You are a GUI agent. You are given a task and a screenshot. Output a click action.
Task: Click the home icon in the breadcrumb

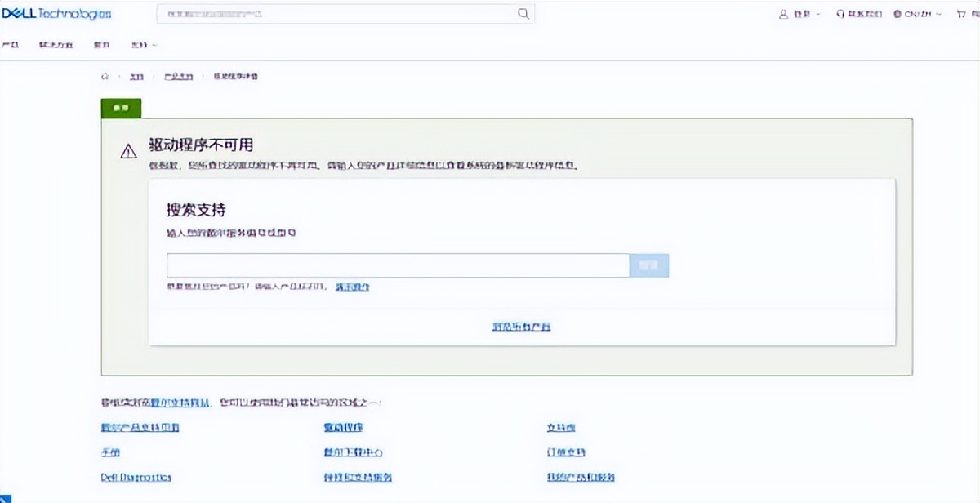point(105,75)
